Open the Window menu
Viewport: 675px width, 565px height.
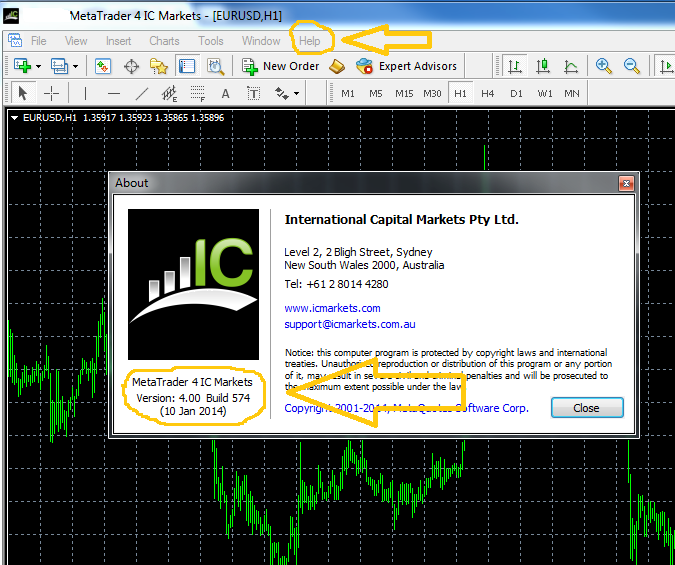point(261,41)
